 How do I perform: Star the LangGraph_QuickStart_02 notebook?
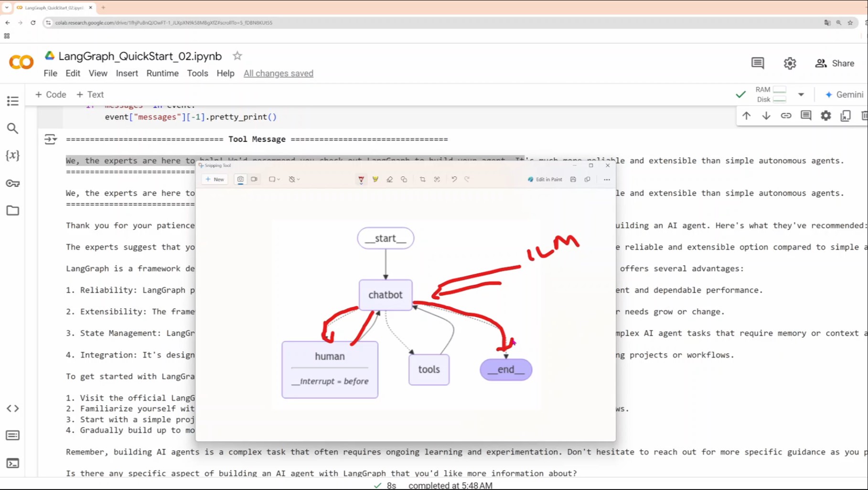(x=237, y=56)
